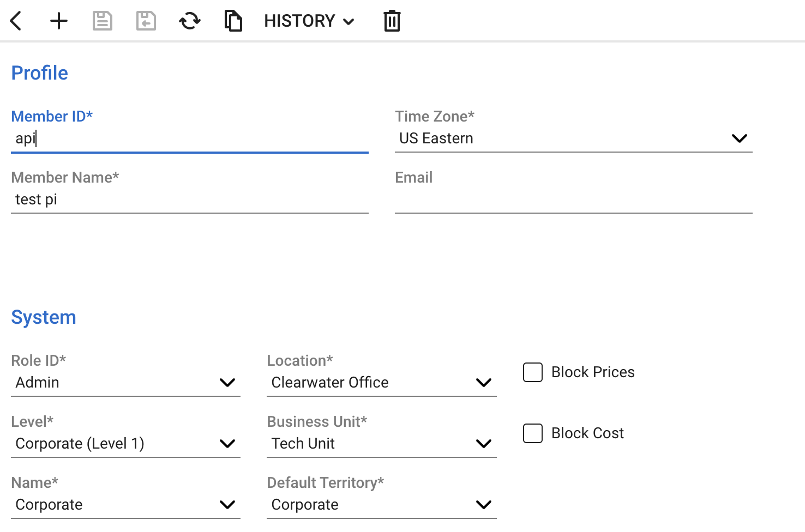Open the Name dropdown showing Corporate
The width and height of the screenshot is (805, 532).
pyautogui.click(x=125, y=505)
